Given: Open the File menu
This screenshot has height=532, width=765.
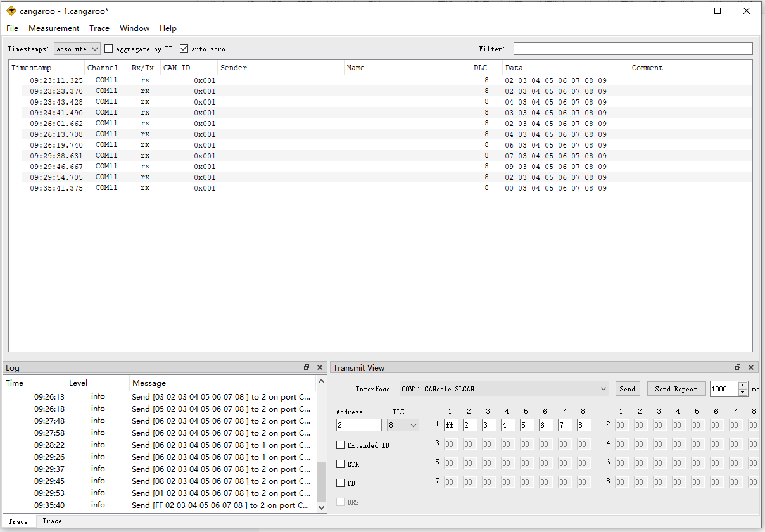Looking at the screenshot, I should (x=12, y=28).
